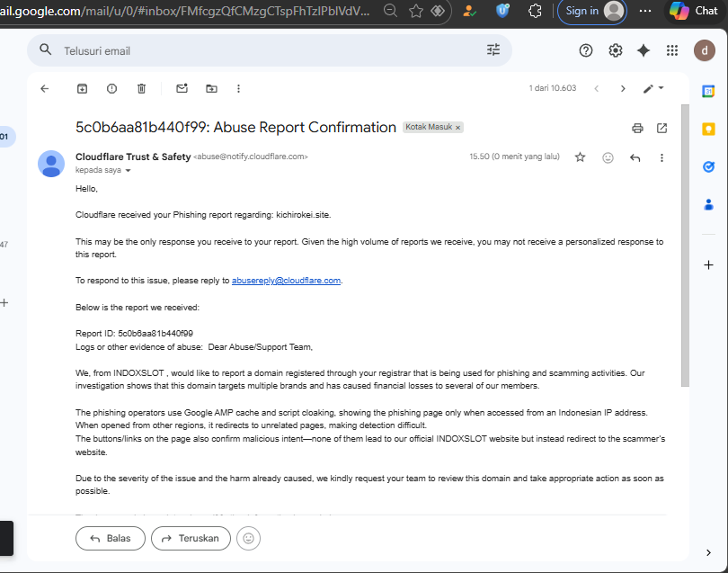Screen dimensions: 728x573
Task: Click the 1 dari 10.603 counter
Action: click(x=553, y=88)
